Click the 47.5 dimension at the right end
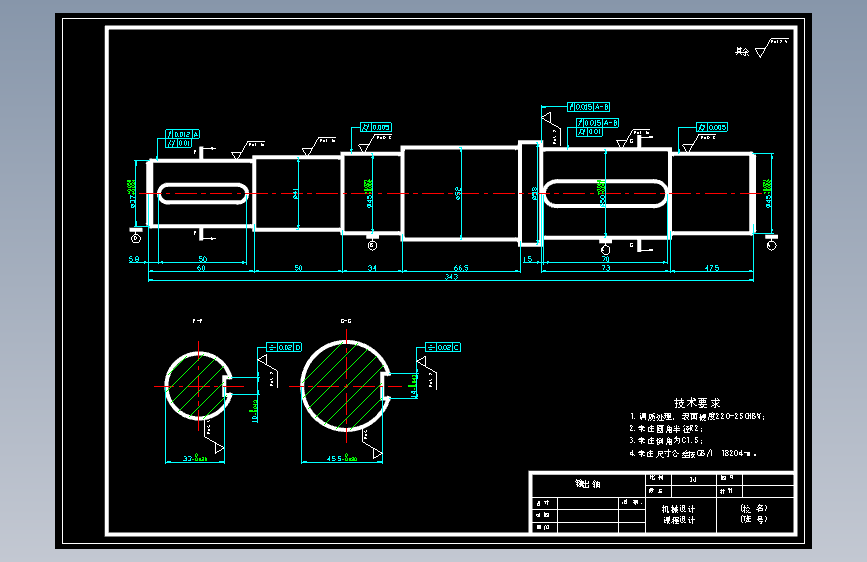Image resolution: width=867 pixels, height=562 pixels. tap(712, 268)
